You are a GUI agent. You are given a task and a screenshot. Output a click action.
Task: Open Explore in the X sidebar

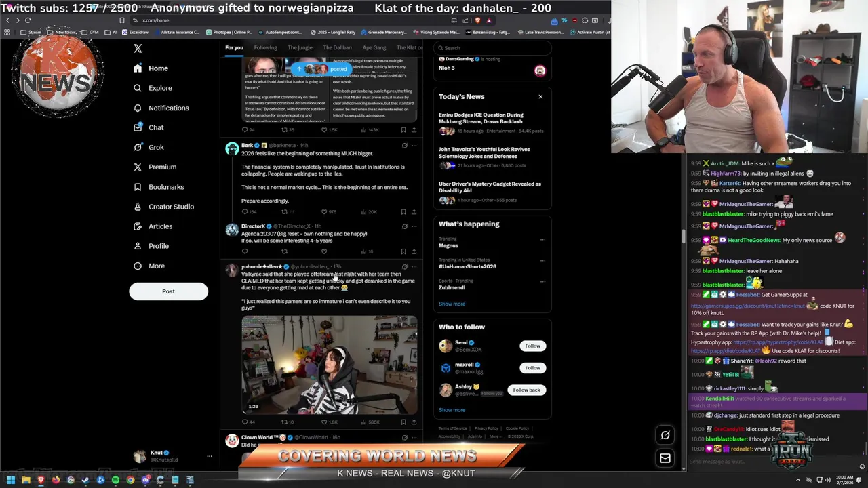click(153, 88)
